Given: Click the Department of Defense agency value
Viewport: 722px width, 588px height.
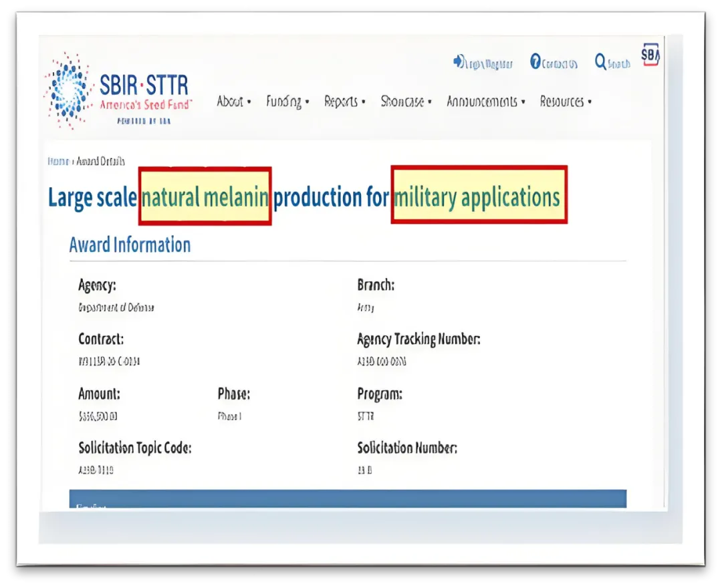Looking at the screenshot, I should click(116, 307).
